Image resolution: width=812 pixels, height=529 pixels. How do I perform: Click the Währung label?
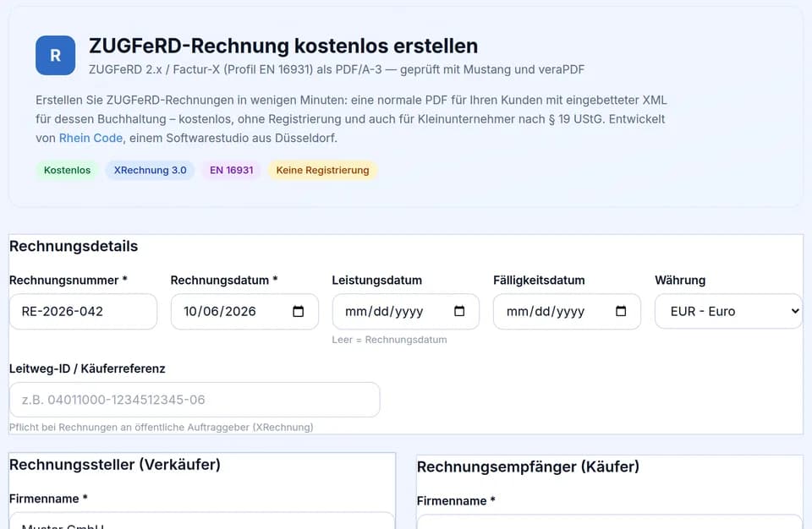[x=680, y=280]
